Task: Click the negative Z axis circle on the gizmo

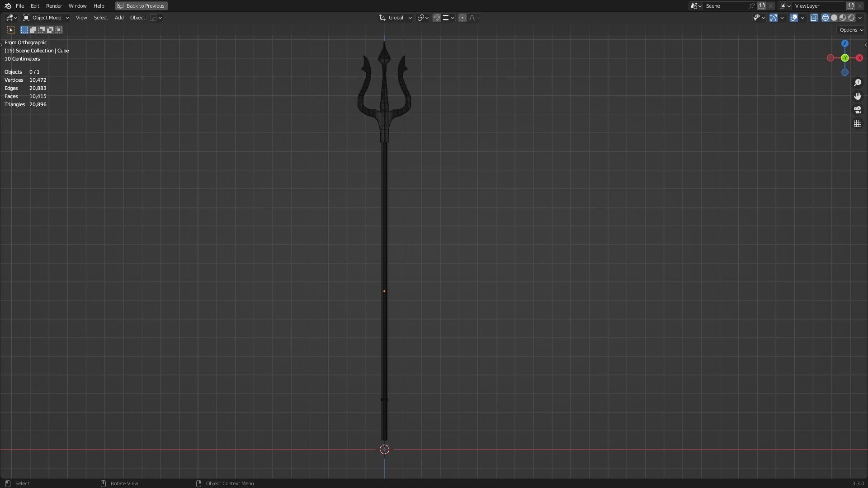Action: click(844, 72)
